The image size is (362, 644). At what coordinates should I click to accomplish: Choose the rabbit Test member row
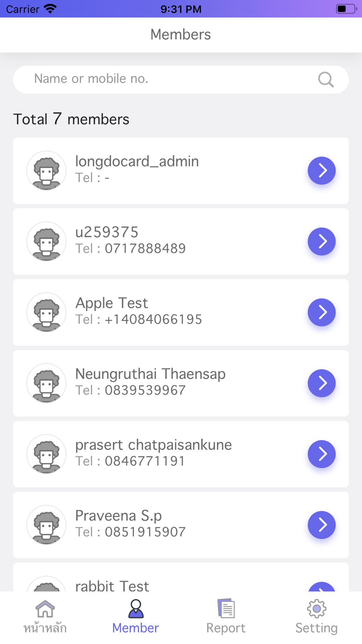181,577
